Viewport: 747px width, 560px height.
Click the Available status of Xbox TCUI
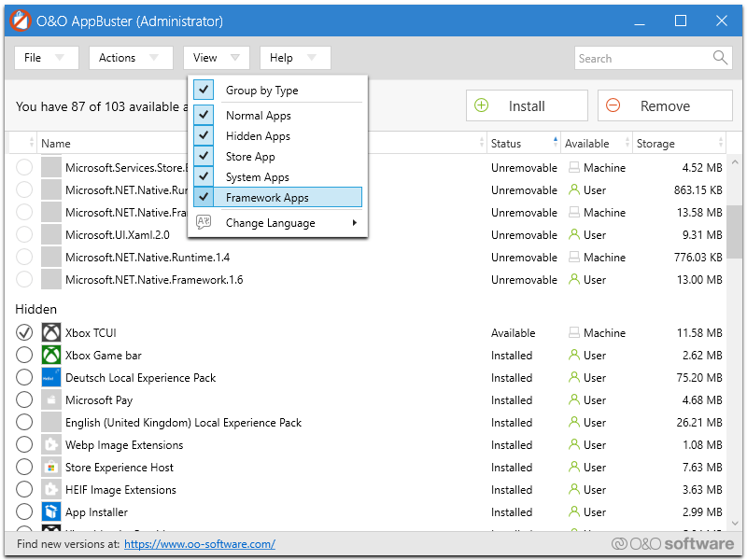(x=513, y=333)
